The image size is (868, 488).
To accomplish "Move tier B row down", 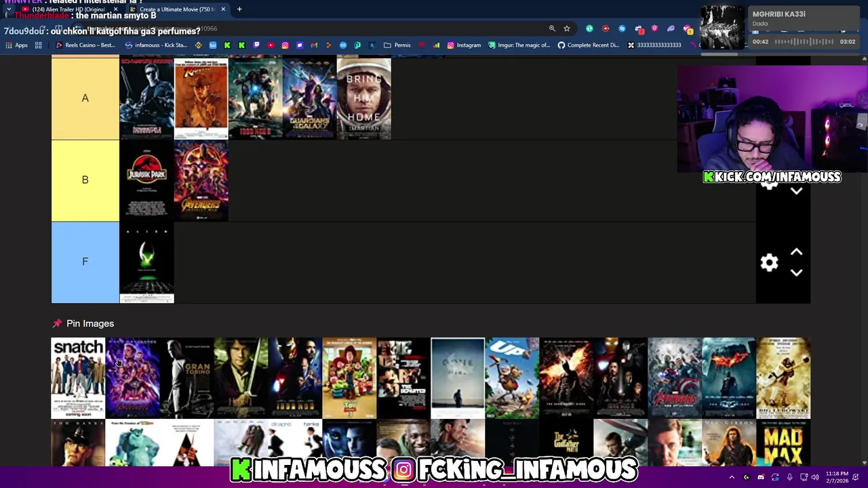I will [796, 191].
